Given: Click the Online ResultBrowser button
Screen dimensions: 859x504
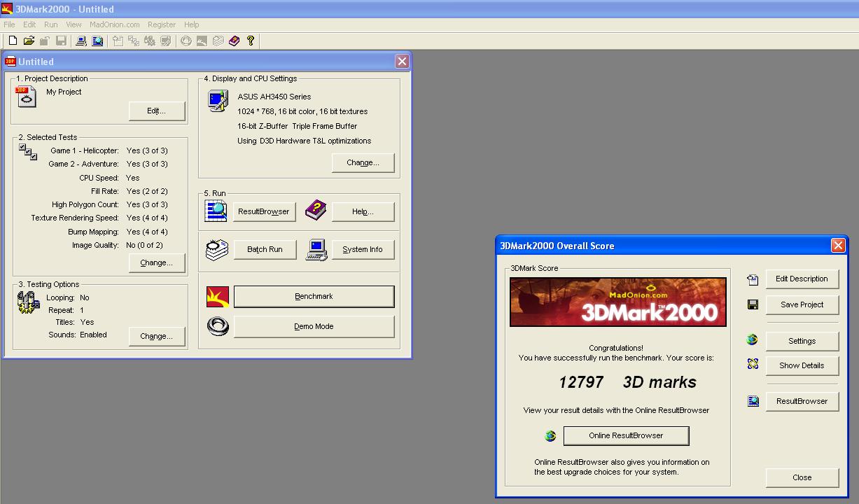Looking at the screenshot, I should click(626, 435).
